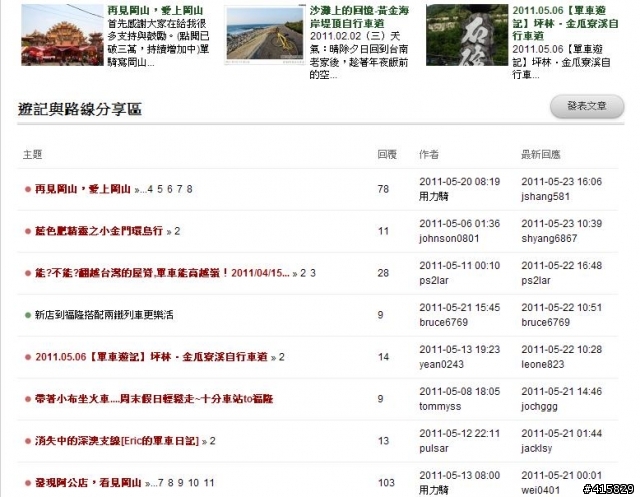
Task: Click author name johnson0801
Action: (449, 239)
